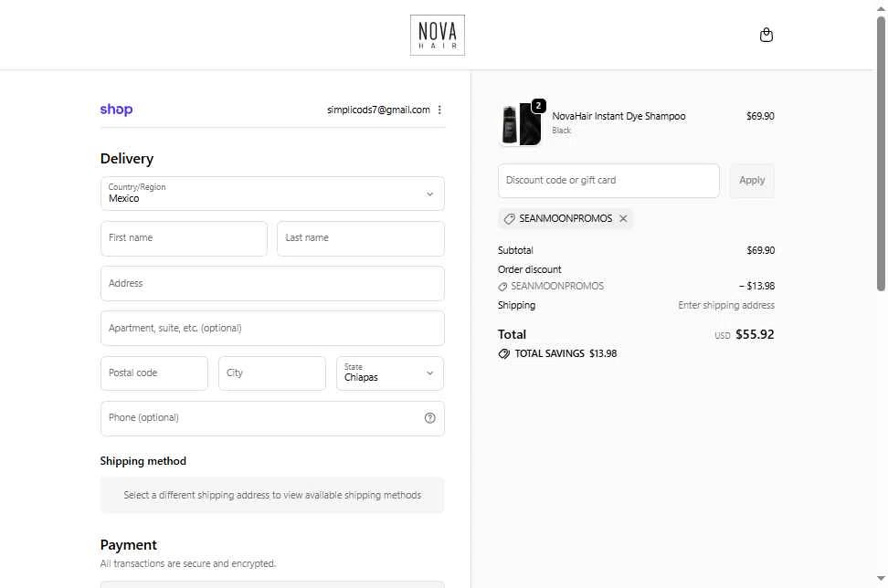Click the scrollbar down arrow

click(881, 578)
